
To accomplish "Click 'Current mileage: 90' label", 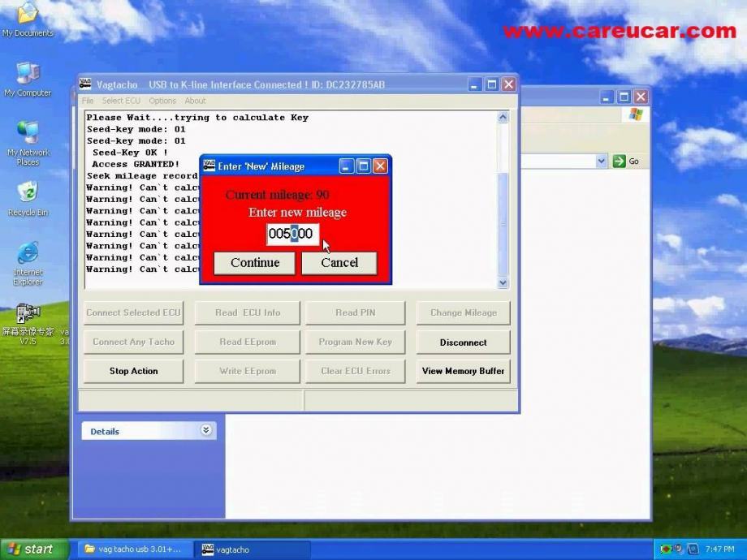I will click(277, 195).
